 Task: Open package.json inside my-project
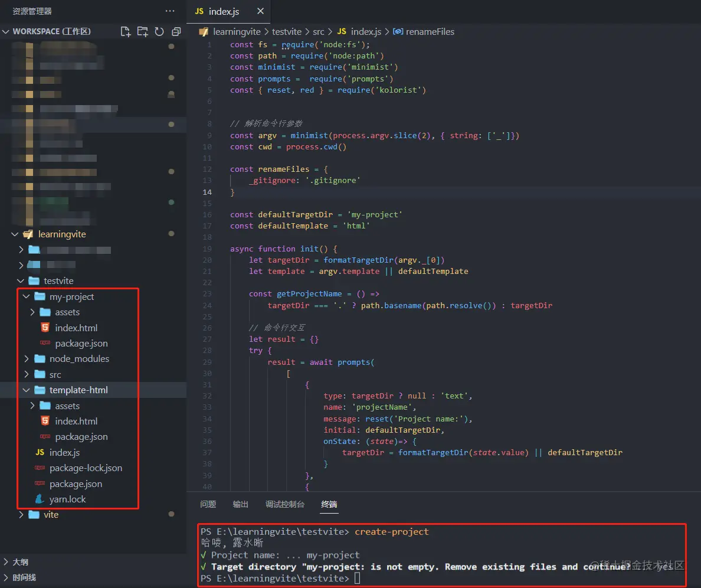(81, 344)
